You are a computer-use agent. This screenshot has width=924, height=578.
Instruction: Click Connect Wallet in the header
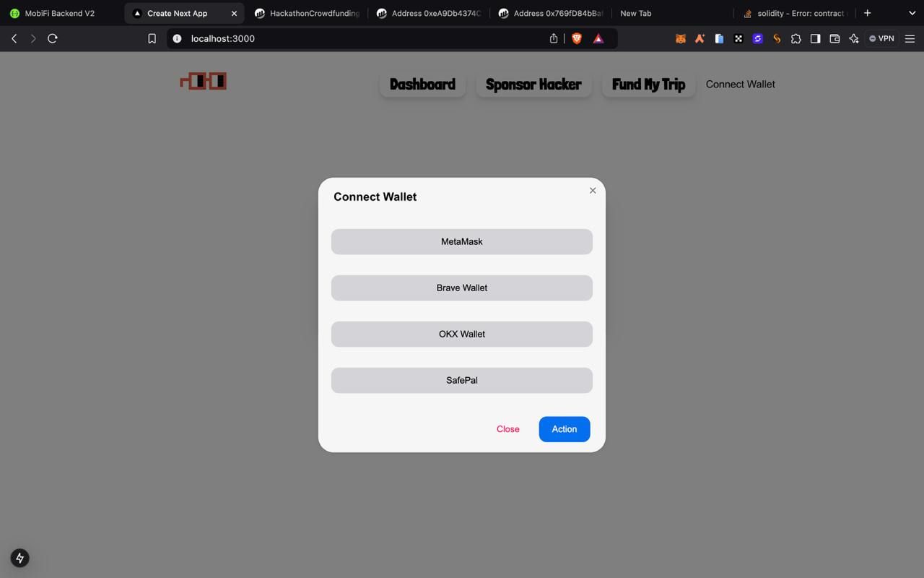click(x=741, y=85)
